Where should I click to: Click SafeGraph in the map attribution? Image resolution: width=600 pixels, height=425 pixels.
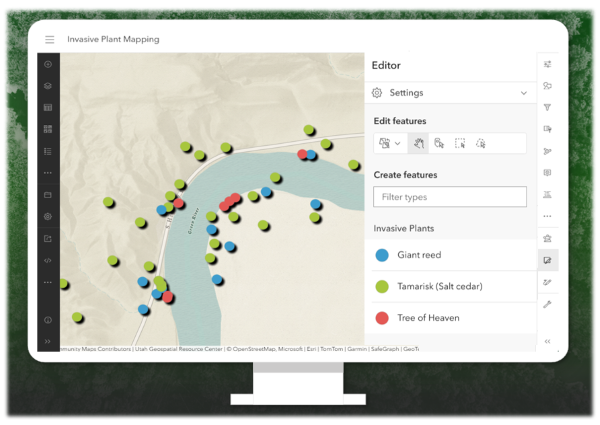385,349
